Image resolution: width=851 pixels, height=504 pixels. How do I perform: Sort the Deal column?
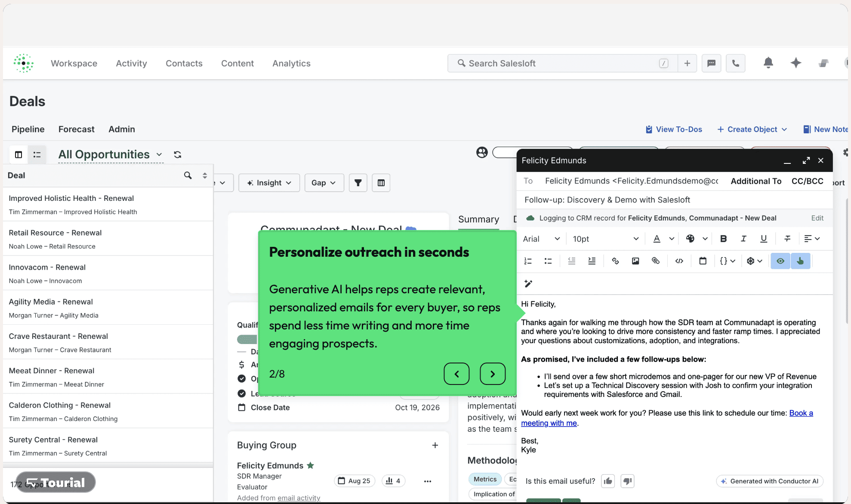tap(205, 175)
